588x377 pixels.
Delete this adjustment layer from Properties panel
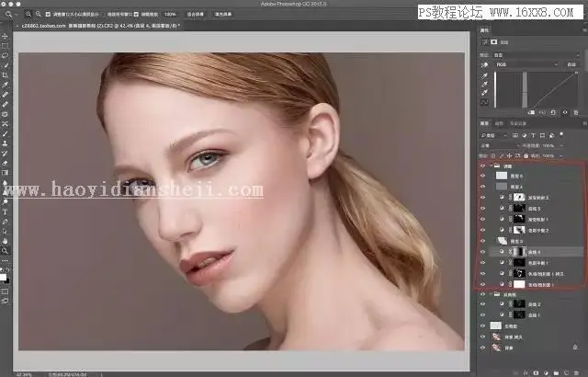[576, 112]
